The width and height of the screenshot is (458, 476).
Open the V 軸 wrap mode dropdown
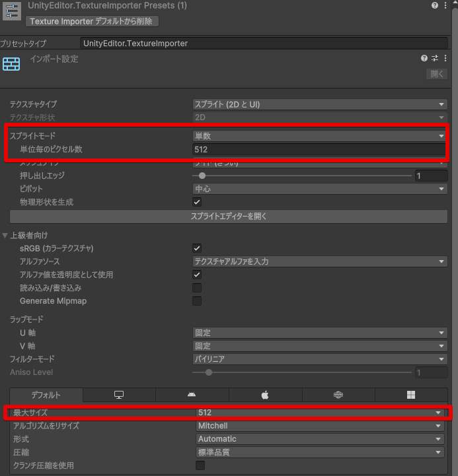tap(320, 346)
